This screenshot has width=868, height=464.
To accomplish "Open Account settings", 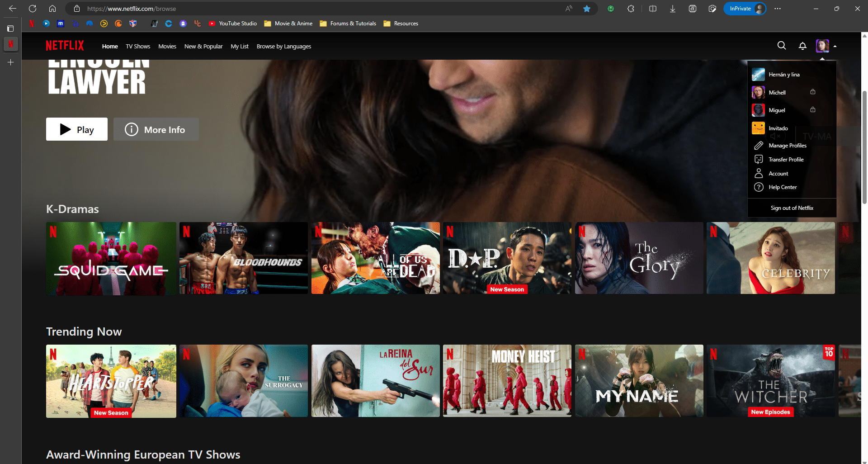I will point(778,174).
